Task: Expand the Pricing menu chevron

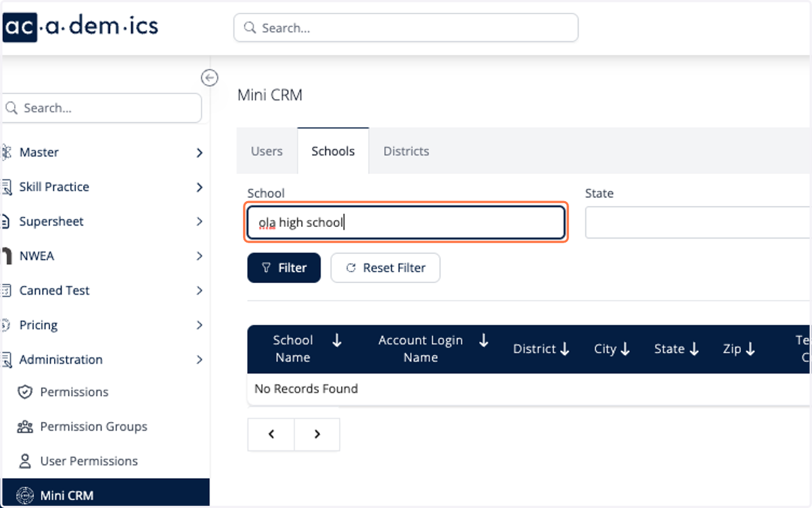Action: pos(199,325)
